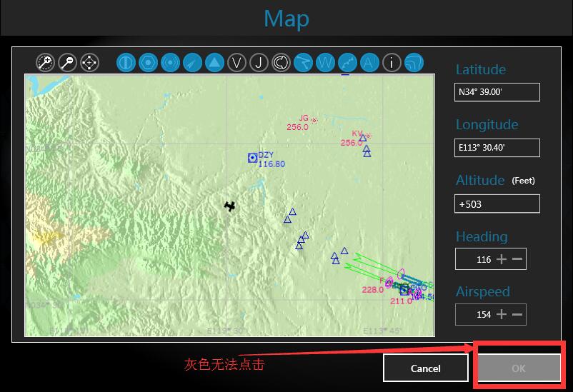This screenshot has width=573, height=392.
Task: Decrease Airspeed with the minus button
Action: (517, 314)
